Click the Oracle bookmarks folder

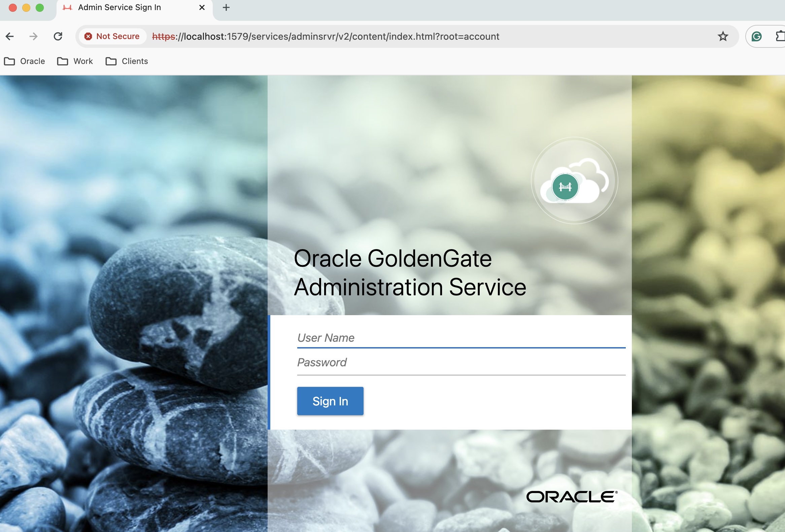click(24, 61)
